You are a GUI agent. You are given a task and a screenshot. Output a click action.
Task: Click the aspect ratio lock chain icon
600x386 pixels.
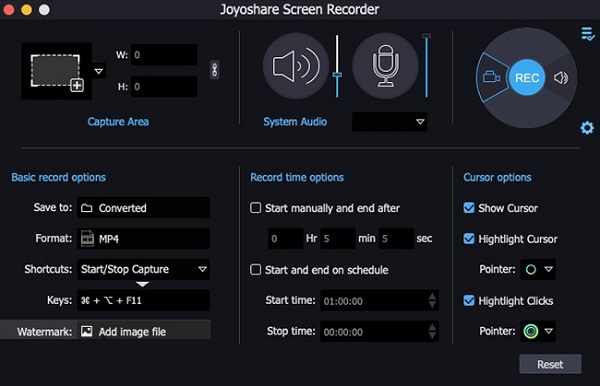coord(215,70)
